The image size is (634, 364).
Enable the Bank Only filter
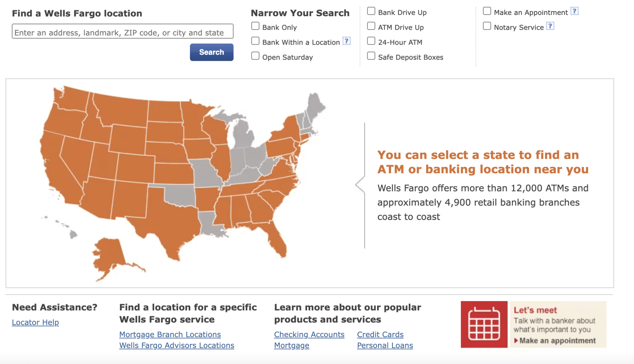point(255,26)
